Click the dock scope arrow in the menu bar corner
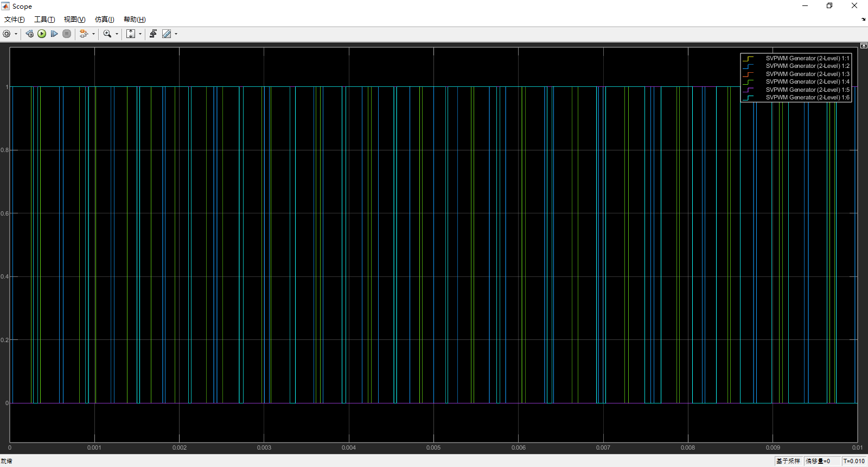Screen dimensions: 868x467 863,19
